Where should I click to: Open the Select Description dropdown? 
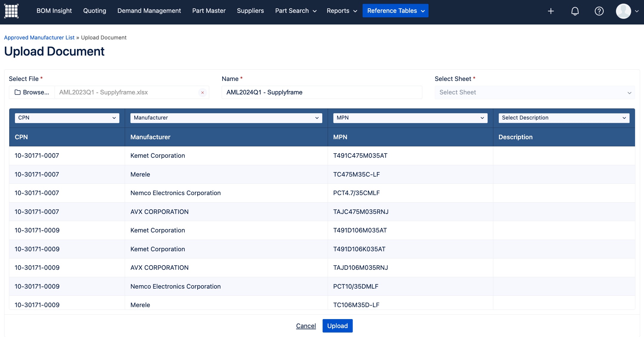point(564,118)
